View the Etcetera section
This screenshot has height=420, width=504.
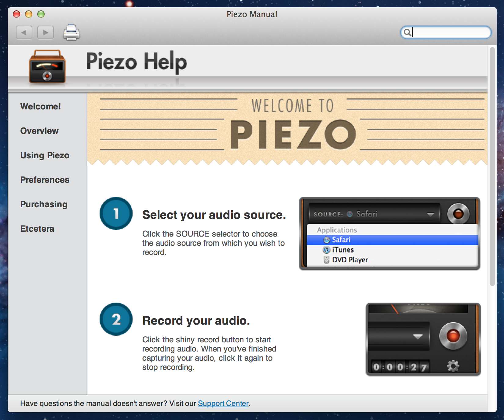(37, 229)
